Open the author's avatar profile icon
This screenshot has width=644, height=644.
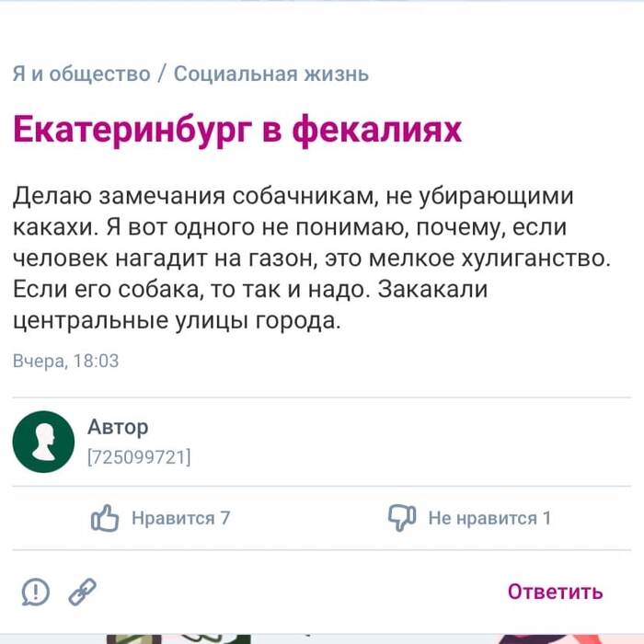(43, 442)
